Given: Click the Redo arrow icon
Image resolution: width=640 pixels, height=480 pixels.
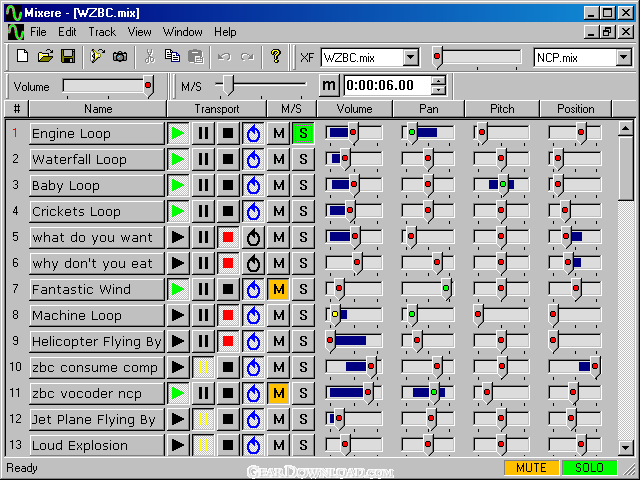Looking at the screenshot, I should tap(247, 56).
